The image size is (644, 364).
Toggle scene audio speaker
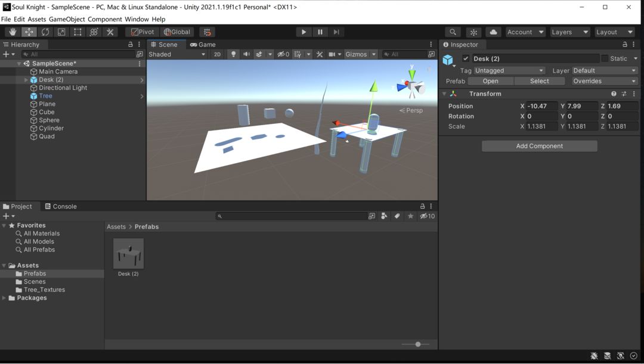246,54
